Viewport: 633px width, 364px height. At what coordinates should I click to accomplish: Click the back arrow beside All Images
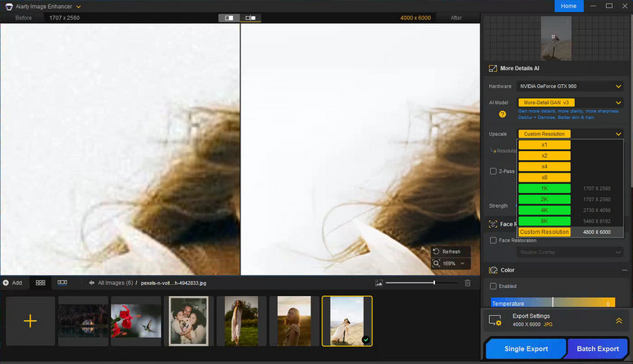coord(92,283)
